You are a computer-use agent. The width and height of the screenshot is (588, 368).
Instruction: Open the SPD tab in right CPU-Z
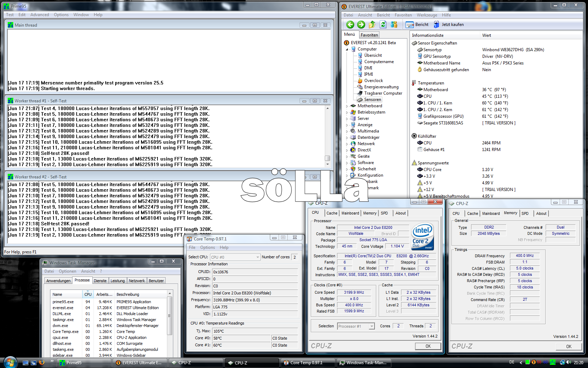[525, 213]
